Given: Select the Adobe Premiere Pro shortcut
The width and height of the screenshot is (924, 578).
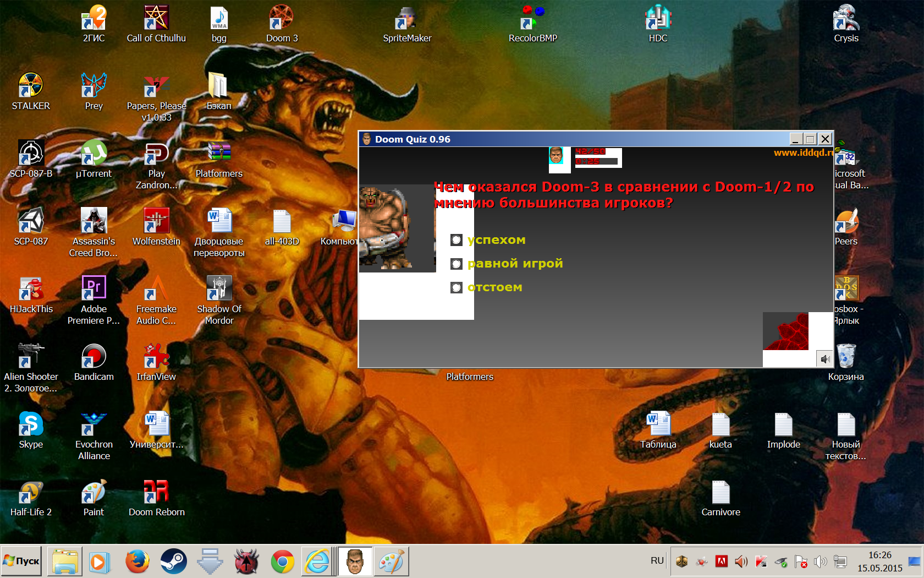Looking at the screenshot, I should [x=94, y=301].
